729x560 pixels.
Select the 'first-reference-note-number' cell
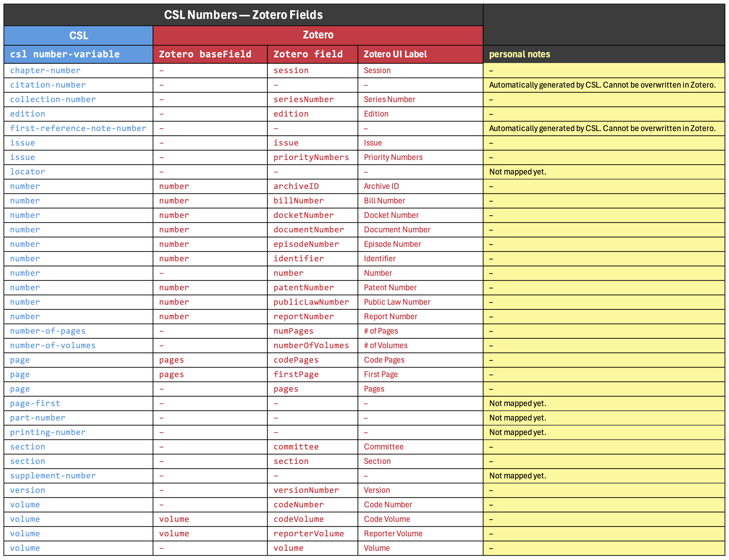pos(78,128)
